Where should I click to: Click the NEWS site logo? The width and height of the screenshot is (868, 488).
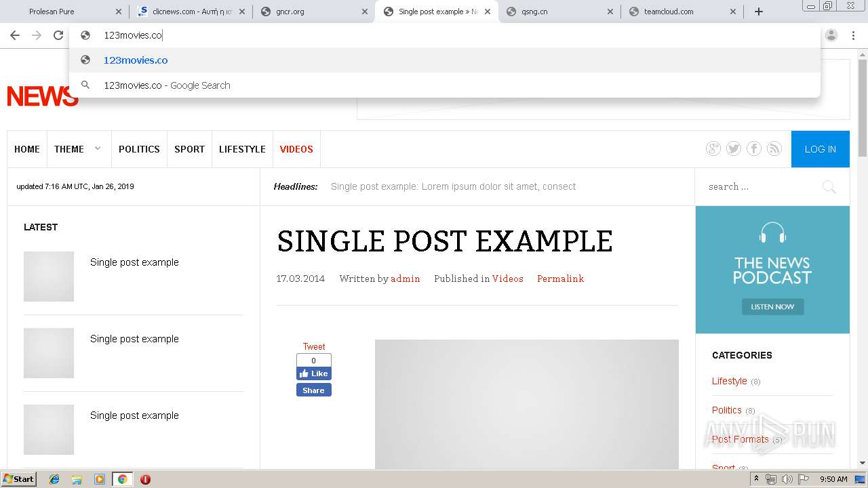click(42, 97)
